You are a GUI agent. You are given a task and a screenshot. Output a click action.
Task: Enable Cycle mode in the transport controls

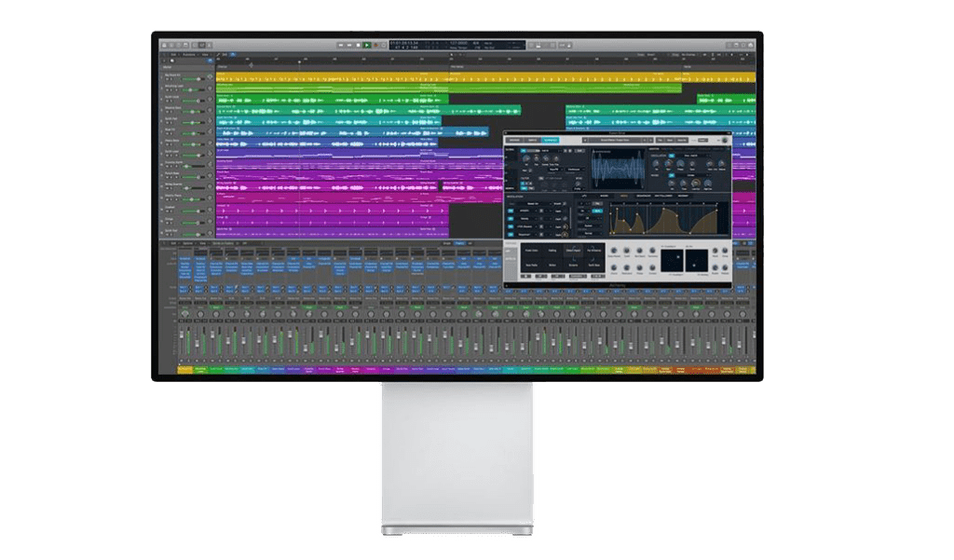(x=383, y=44)
